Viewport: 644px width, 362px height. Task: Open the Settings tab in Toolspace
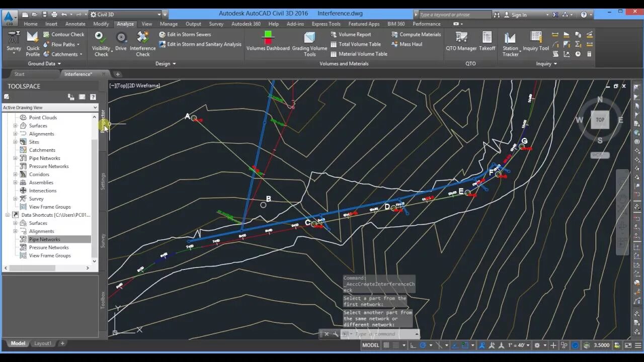103,181
